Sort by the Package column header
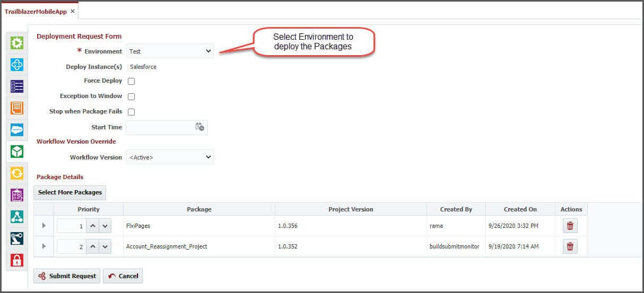Viewport: 644px width, 293px height. click(199, 209)
